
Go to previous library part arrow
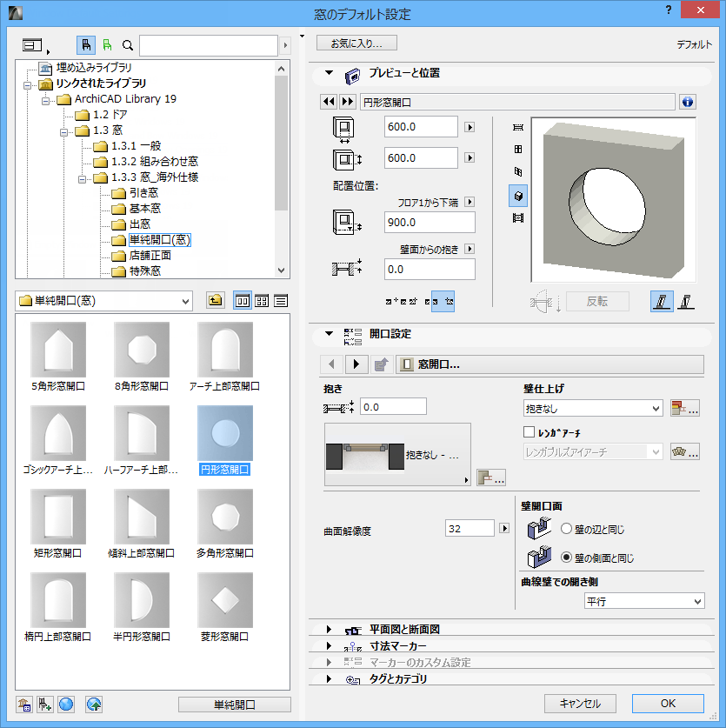(328, 102)
